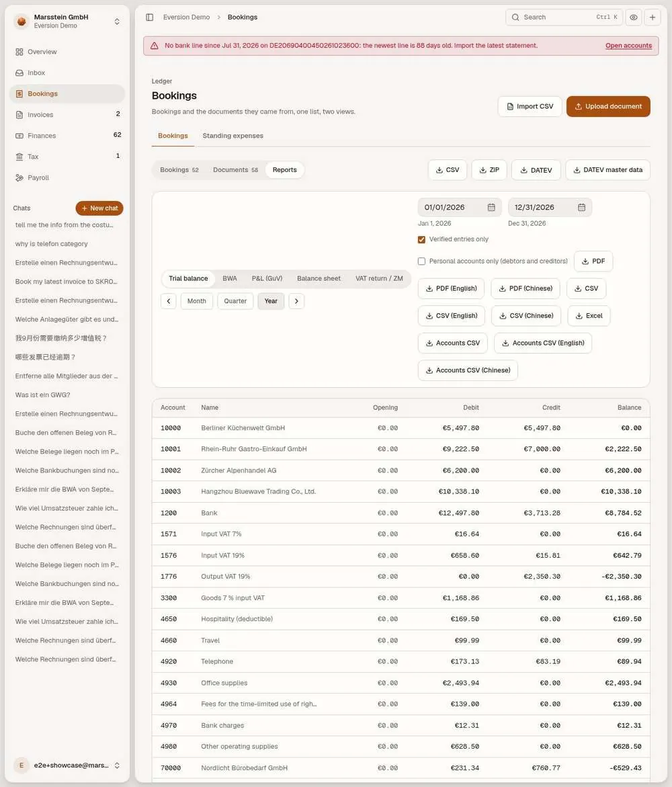The height and width of the screenshot is (787, 672).
Task: Toggle the sidebar panel icon
Action: [150, 17]
